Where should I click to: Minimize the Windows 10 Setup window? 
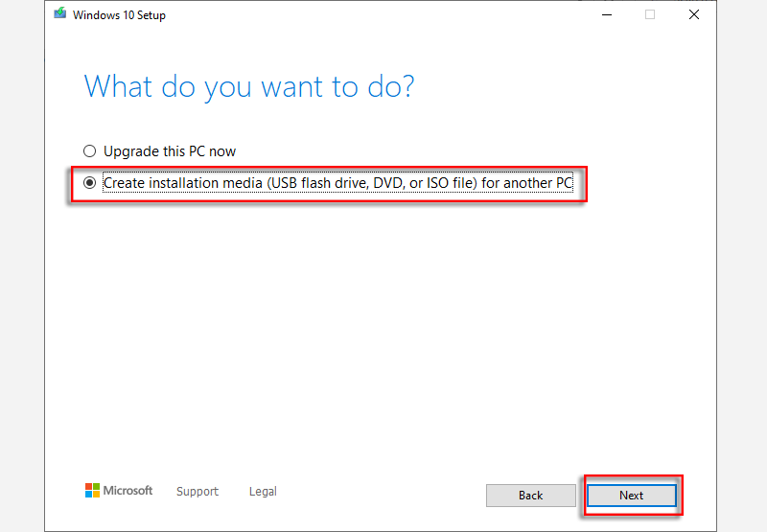tap(606, 14)
